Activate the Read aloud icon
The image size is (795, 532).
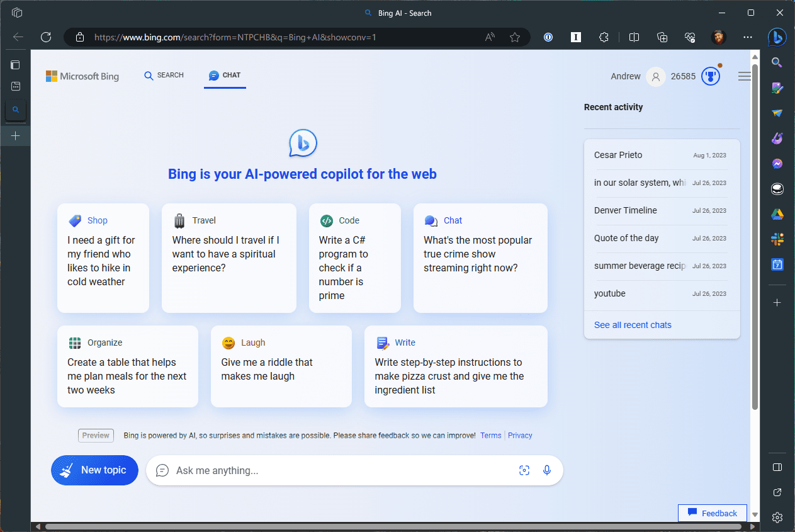point(490,37)
